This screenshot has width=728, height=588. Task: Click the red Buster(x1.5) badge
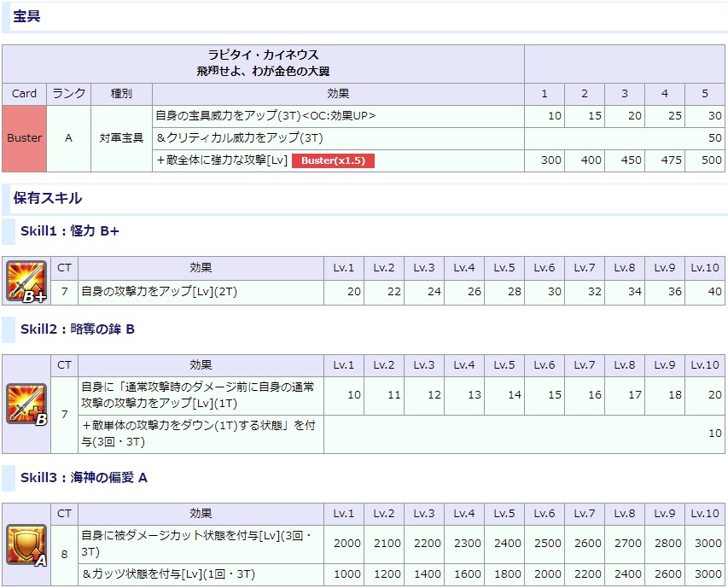click(333, 160)
